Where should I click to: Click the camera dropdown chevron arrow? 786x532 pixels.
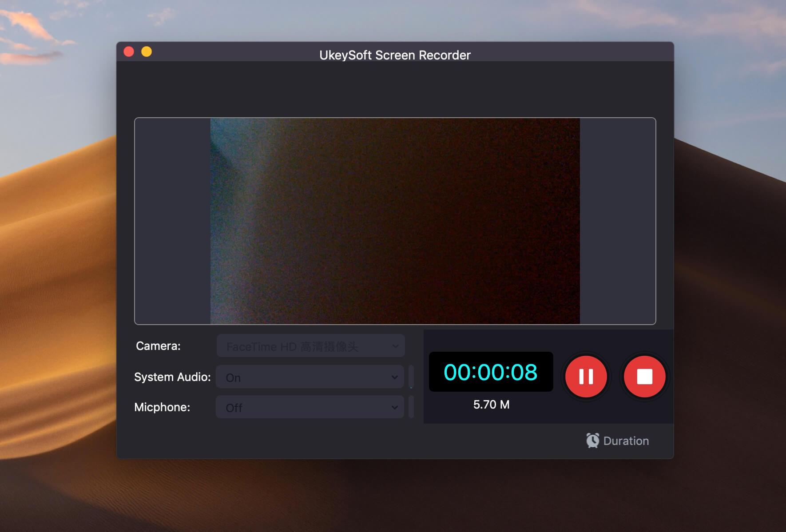click(x=395, y=346)
